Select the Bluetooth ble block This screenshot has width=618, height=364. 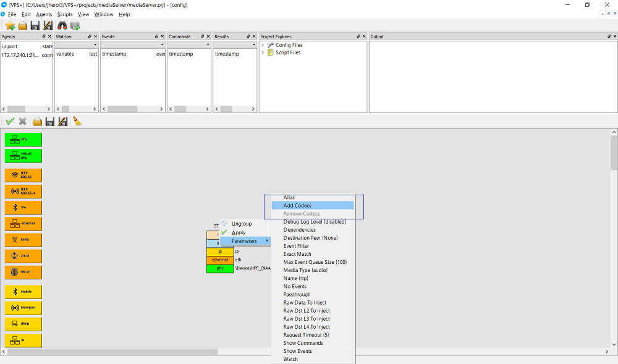[23, 208]
